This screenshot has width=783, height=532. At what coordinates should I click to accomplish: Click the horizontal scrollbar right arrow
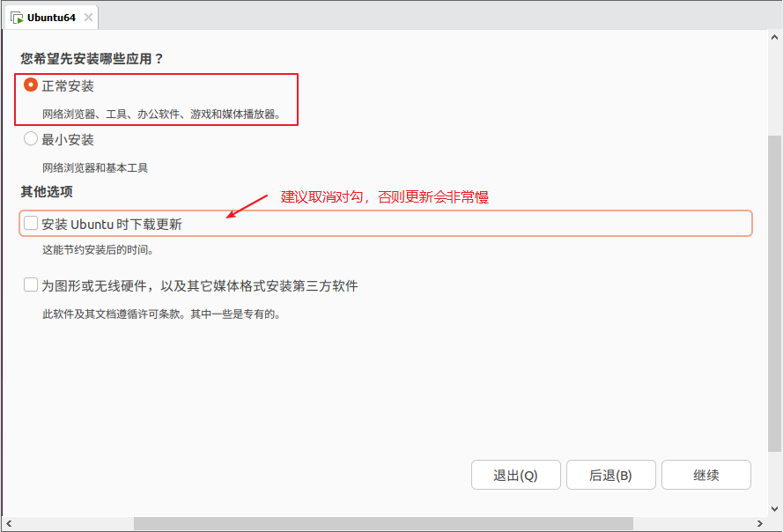click(759, 523)
